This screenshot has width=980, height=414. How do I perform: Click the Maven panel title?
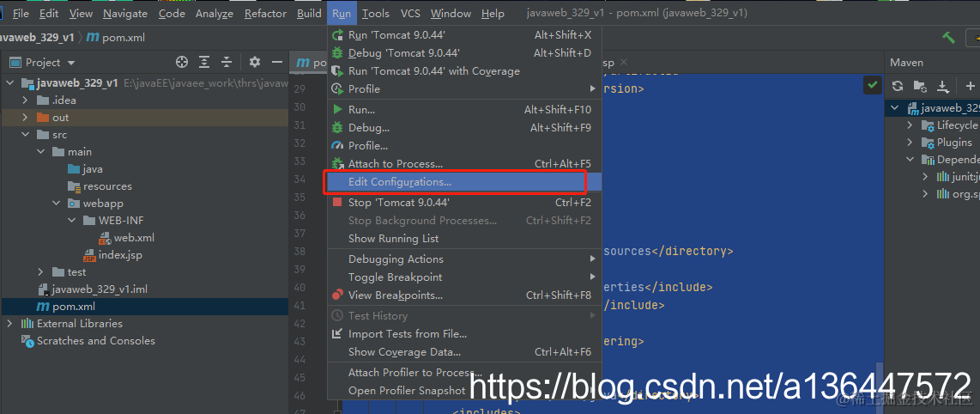click(x=906, y=63)
